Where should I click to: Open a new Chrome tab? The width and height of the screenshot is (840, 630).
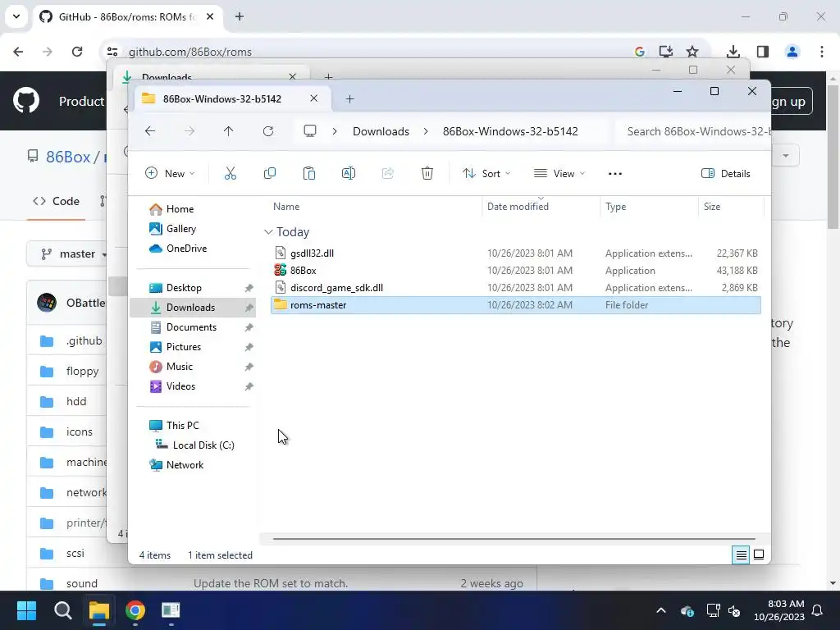(x=240, y=16)
